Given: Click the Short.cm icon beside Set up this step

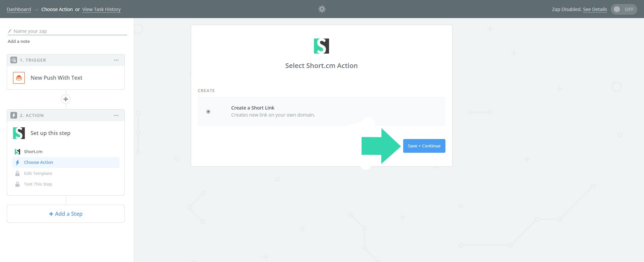Looking at the screenshot, I should [x=19, y=133].
